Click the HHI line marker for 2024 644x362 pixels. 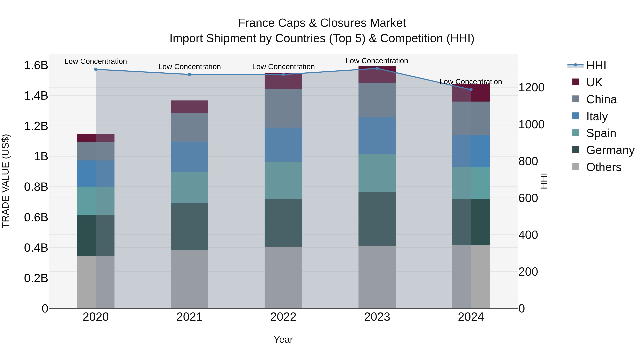pyautogui.click(x=471, y=90)
